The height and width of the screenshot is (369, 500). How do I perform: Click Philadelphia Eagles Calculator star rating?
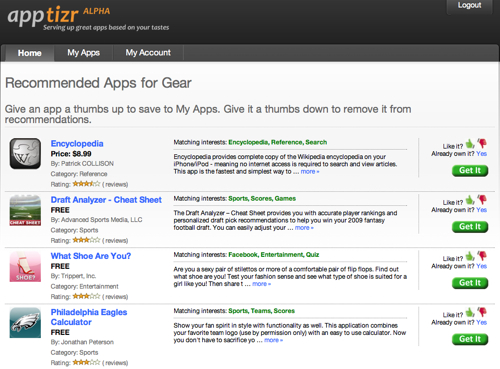click(86, 363)
